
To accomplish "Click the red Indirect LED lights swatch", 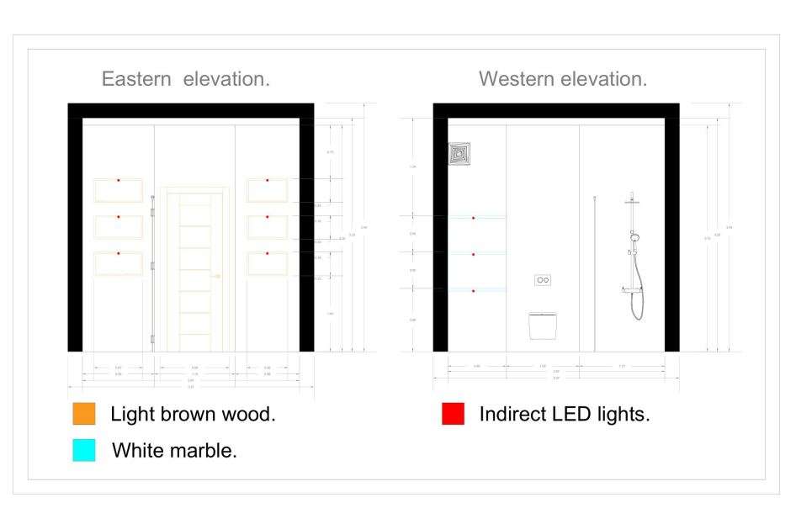I will [x=453, y=415].
